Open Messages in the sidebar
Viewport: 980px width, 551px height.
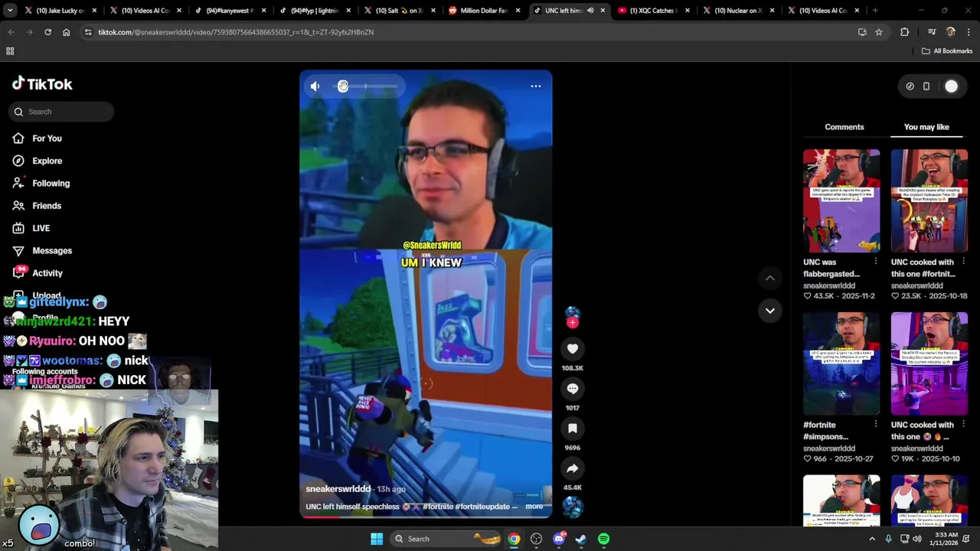(x=52, y=251)
